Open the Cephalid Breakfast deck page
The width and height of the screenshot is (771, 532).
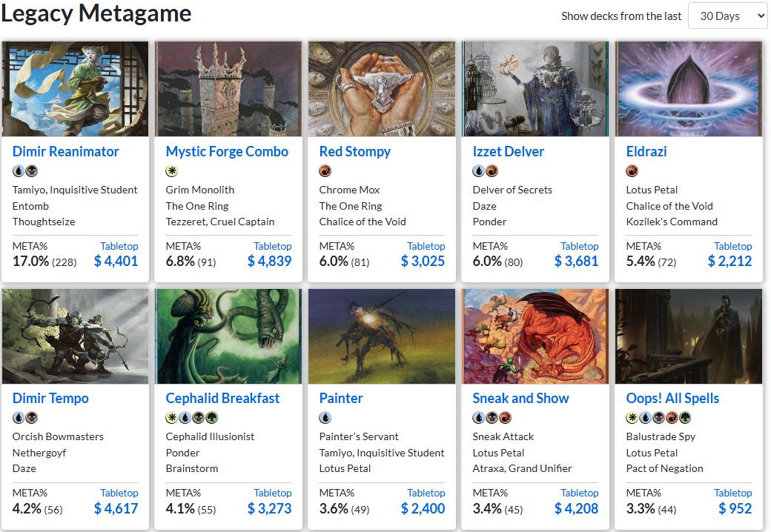[222, 398]
